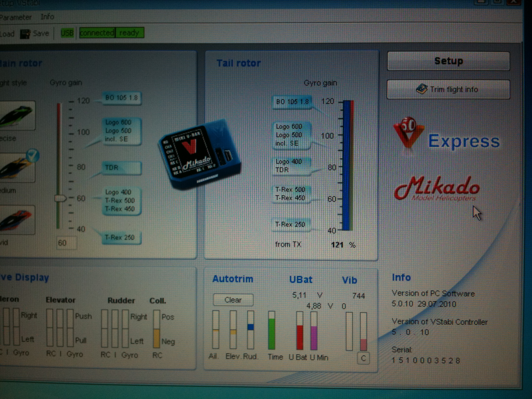Click the ready status field
Viewport: 532px width, 399px height.
130,33
